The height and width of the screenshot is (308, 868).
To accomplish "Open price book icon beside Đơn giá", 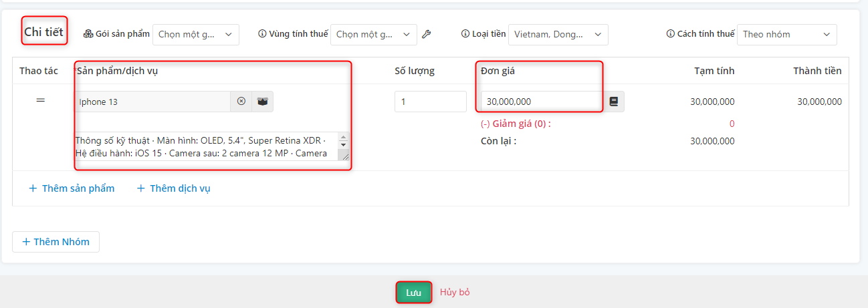I will click(x=614, y=102).
